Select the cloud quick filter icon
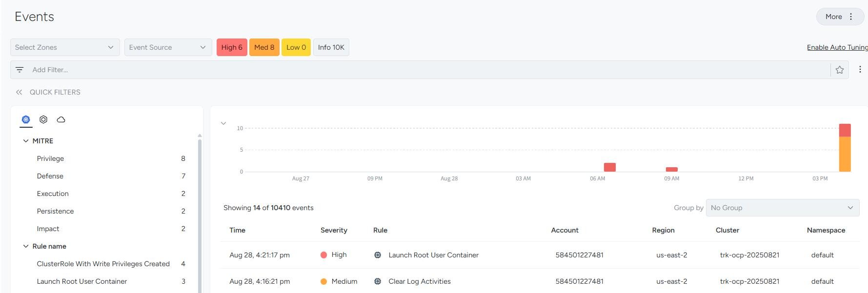 click(61, 119)
